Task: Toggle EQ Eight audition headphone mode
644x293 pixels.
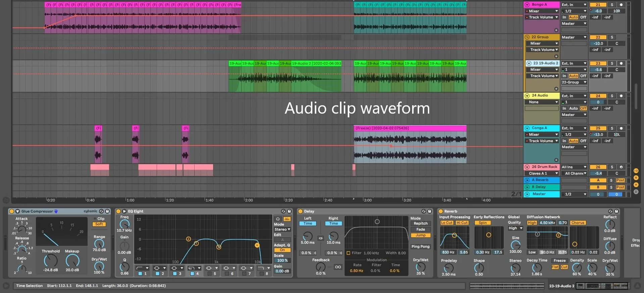Action: [278, 219]
